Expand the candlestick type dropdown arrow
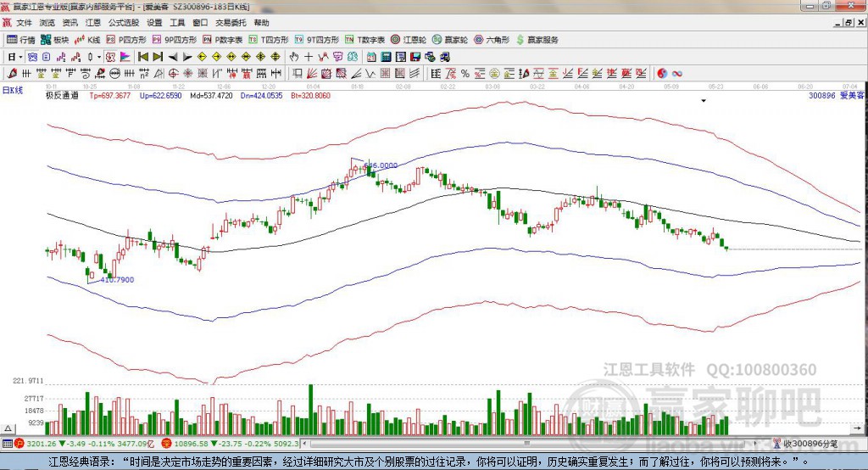The height and width of the screenshot is (470, 868). [x=99, y=57]
